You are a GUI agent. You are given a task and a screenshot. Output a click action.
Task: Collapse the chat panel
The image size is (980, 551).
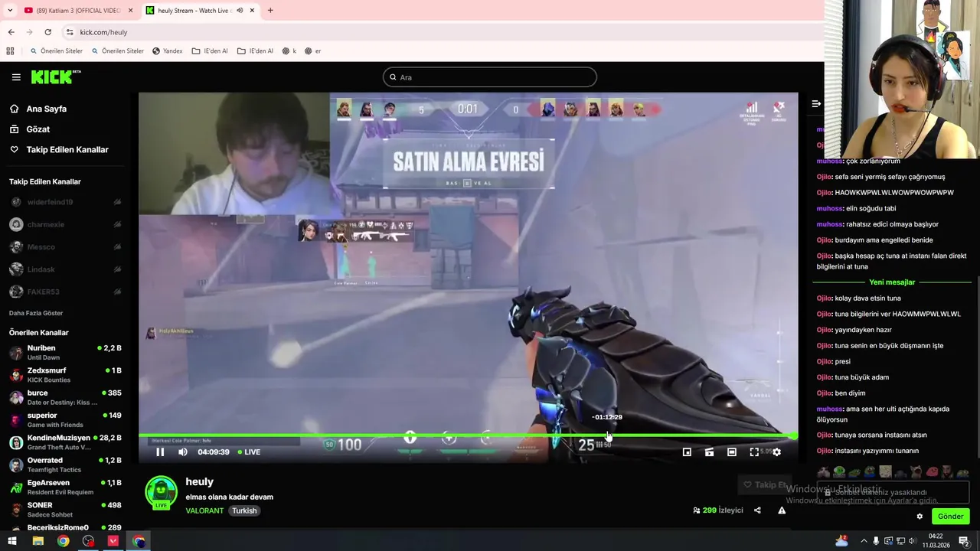(816, 103)
